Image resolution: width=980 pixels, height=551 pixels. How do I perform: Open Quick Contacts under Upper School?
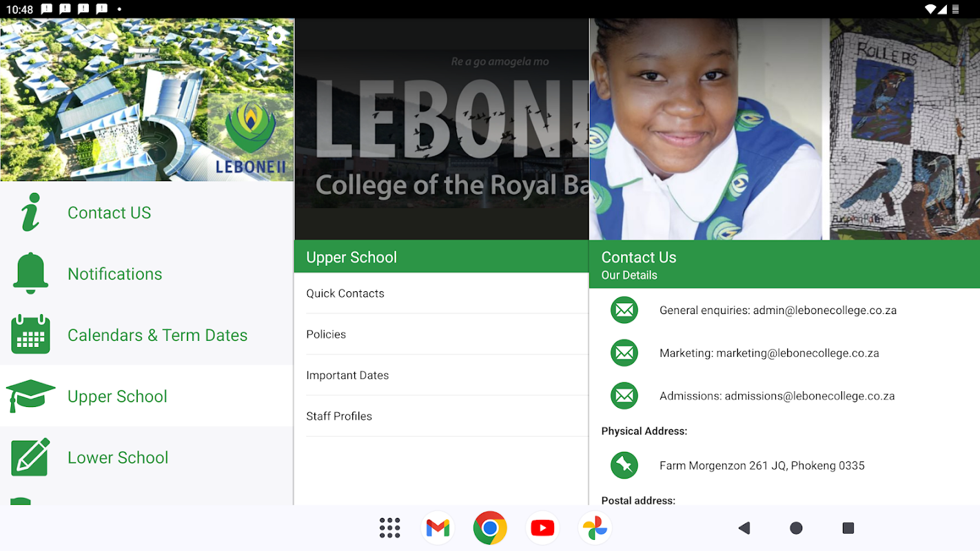tap(441, 293)
